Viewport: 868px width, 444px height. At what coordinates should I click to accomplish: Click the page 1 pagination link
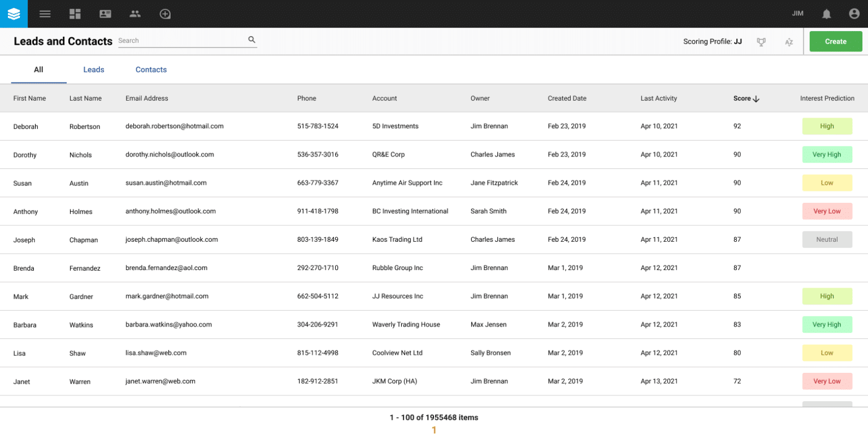pos(434,430)
